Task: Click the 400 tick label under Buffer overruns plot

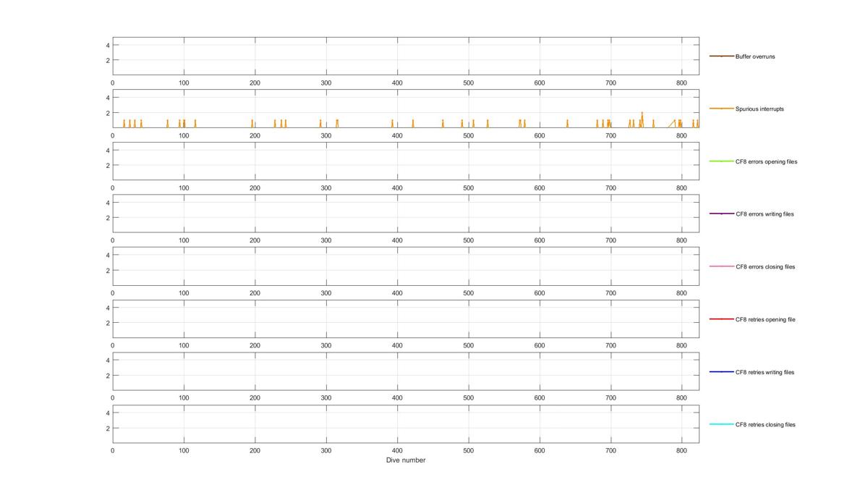Action: click(x=397, y=83)
